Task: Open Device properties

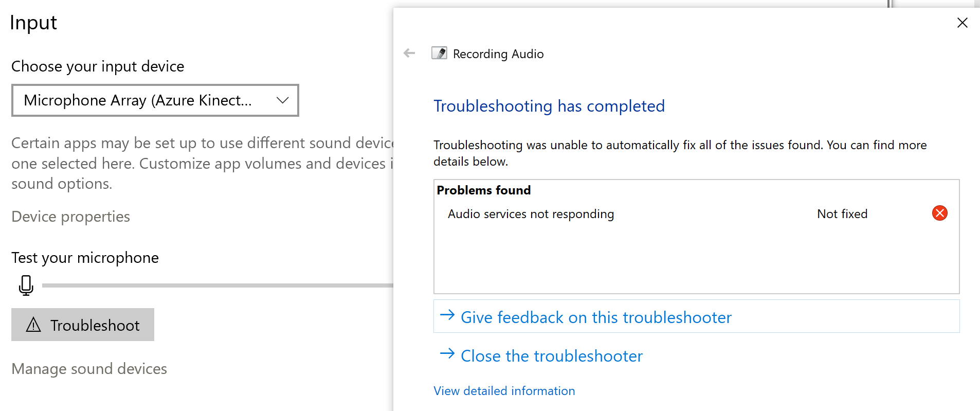Action: click(70, 216)
